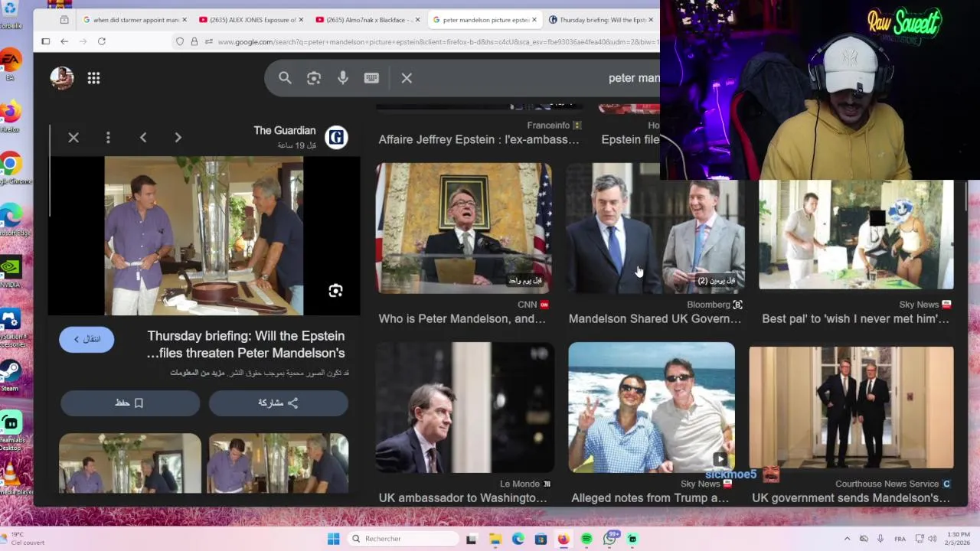980x551 pixels.
Task: Open Sky News Alleged notes from Trump image
Action: 652,407
